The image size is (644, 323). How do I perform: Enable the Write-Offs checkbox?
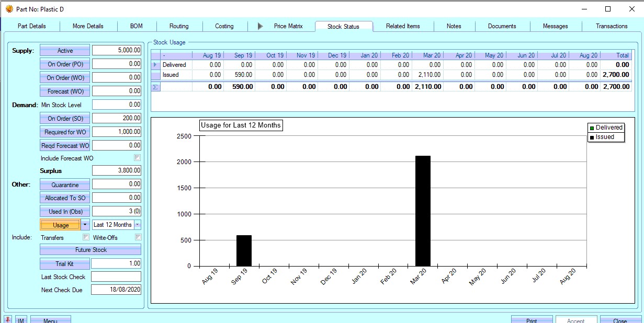(x=138, y=237)
